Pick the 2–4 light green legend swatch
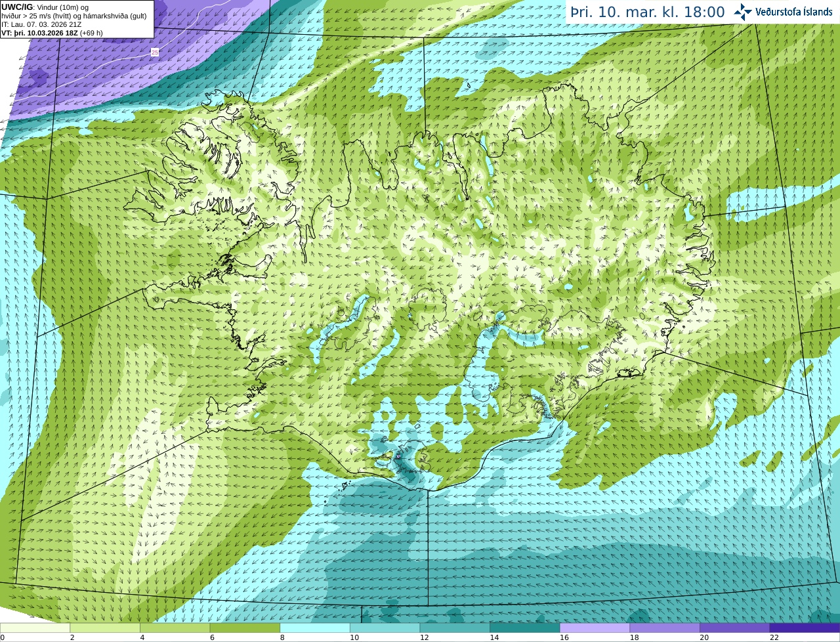The width and height of the screenshot is (840, 642). point(105,628)
